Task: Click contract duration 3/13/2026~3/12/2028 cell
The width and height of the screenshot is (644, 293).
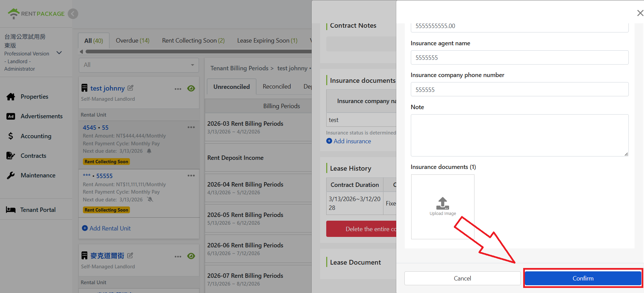Action: point(355,203)
